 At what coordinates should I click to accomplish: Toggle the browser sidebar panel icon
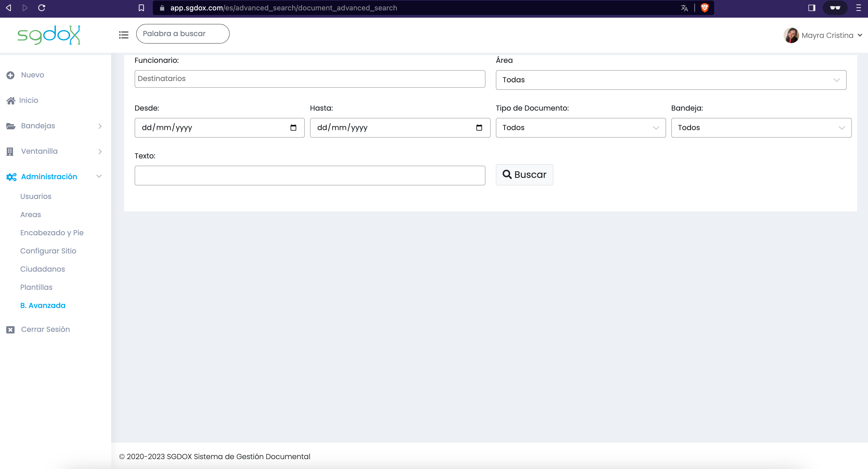pos(811,8)
